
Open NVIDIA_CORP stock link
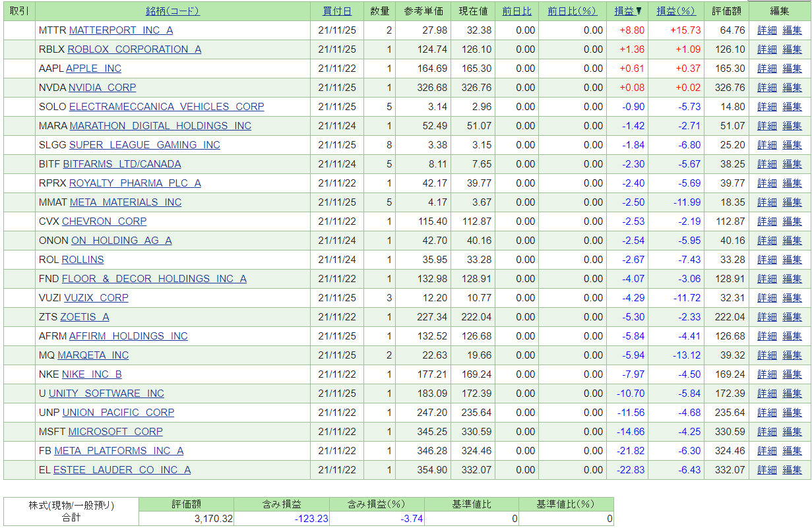coord(102,88)
